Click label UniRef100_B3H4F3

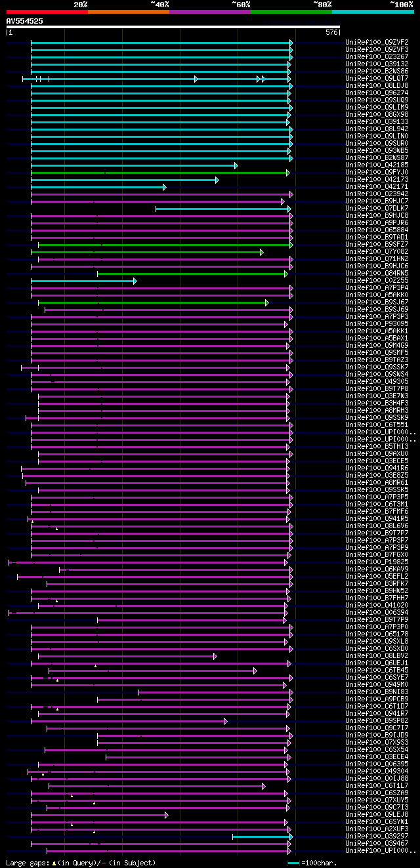tap(377, 403)
